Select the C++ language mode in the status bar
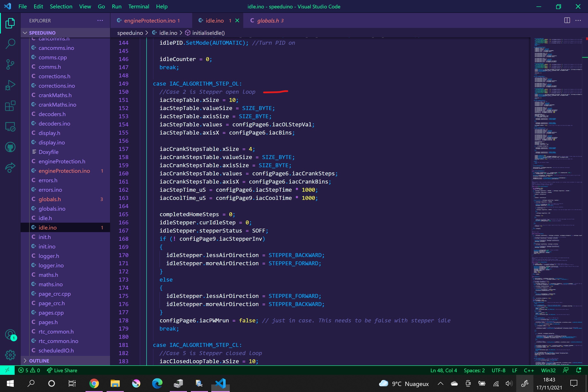Viewport: 588px width, 392px height. (529, 370)
